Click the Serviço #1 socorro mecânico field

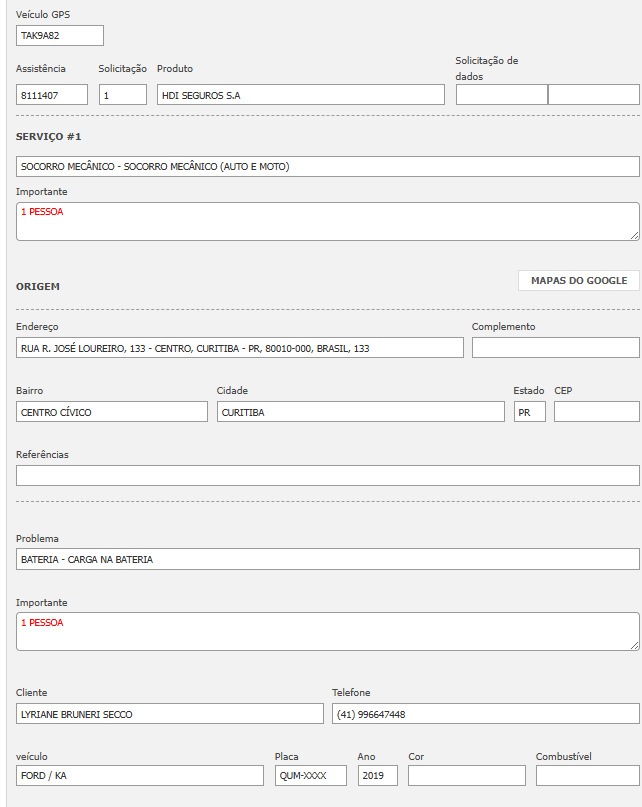pyautogui.click(x=327, y=167)
